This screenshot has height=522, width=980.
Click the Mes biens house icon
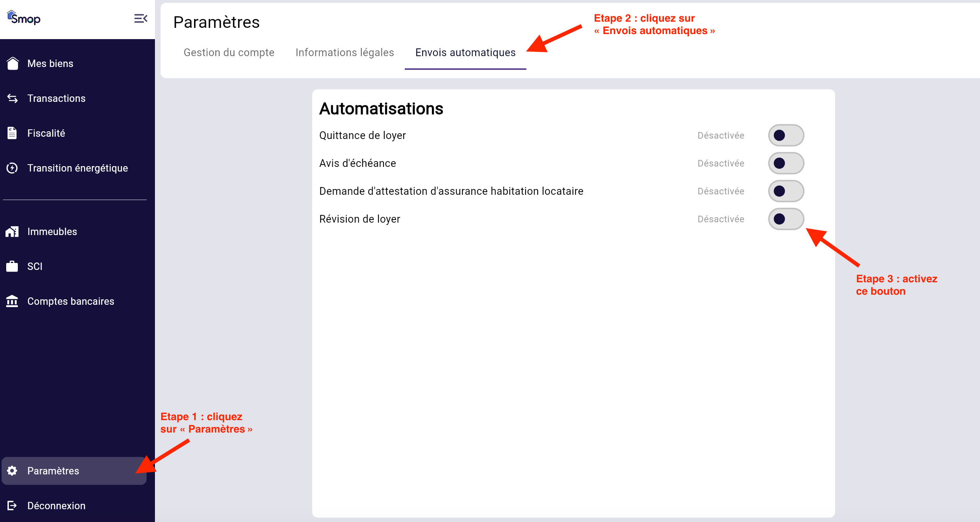click(x=12, y=64)
